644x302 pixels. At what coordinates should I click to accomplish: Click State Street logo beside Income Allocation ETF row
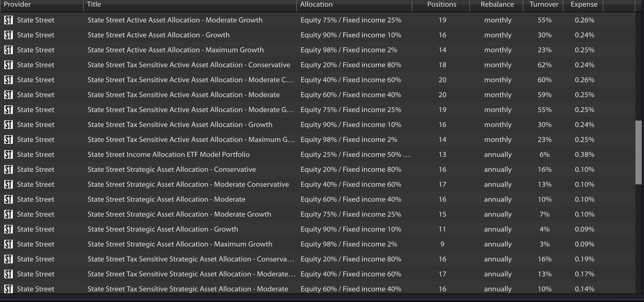click(9, 154)
